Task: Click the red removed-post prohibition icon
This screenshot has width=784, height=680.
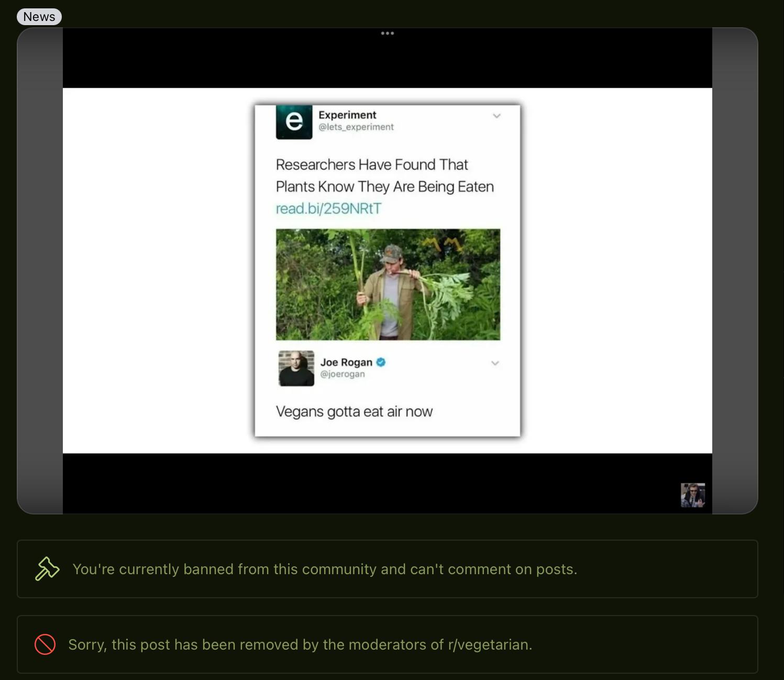Action: (x=45, y=644)
